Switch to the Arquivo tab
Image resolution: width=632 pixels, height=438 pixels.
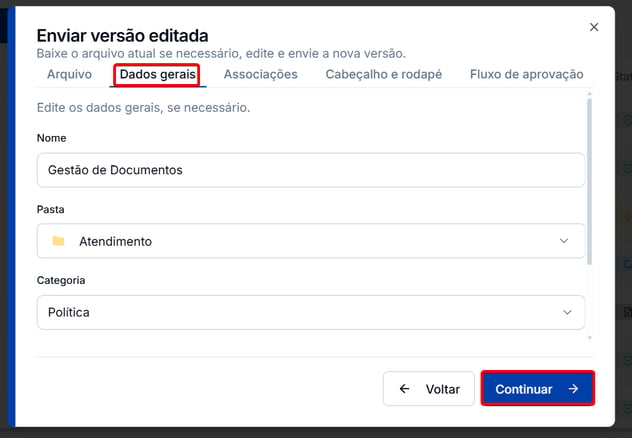pyautogui.click(x=69, y=75)
